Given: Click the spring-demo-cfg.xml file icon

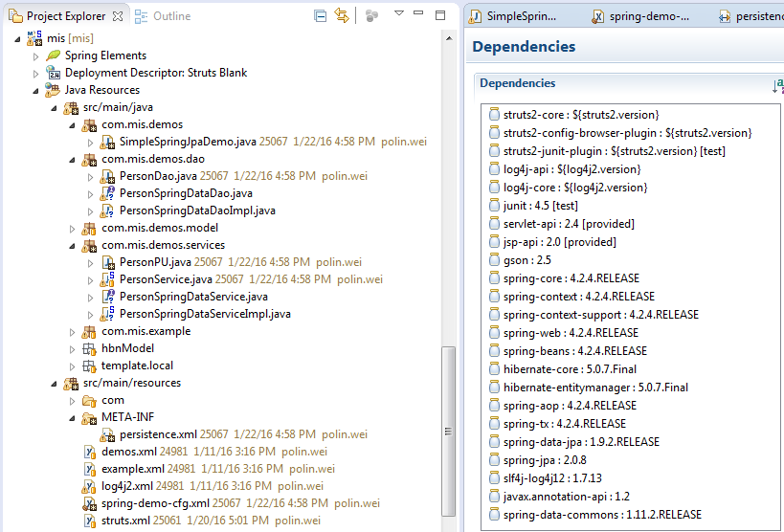Looking at the screenshot, I should click(89, 503).
